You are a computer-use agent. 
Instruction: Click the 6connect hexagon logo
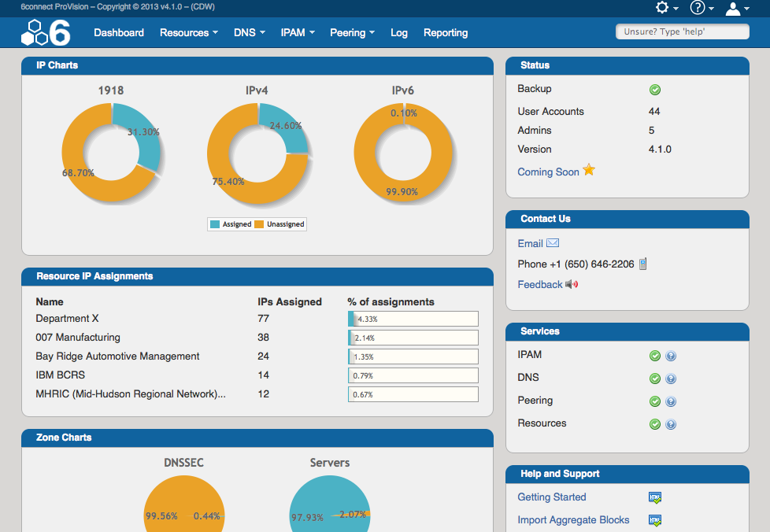(45, 33)
